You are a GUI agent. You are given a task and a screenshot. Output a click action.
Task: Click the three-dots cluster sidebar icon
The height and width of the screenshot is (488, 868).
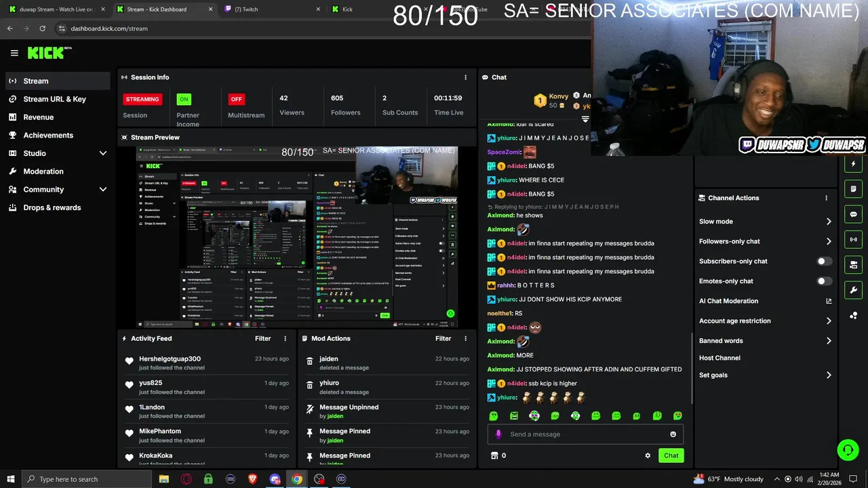(853, 315)
